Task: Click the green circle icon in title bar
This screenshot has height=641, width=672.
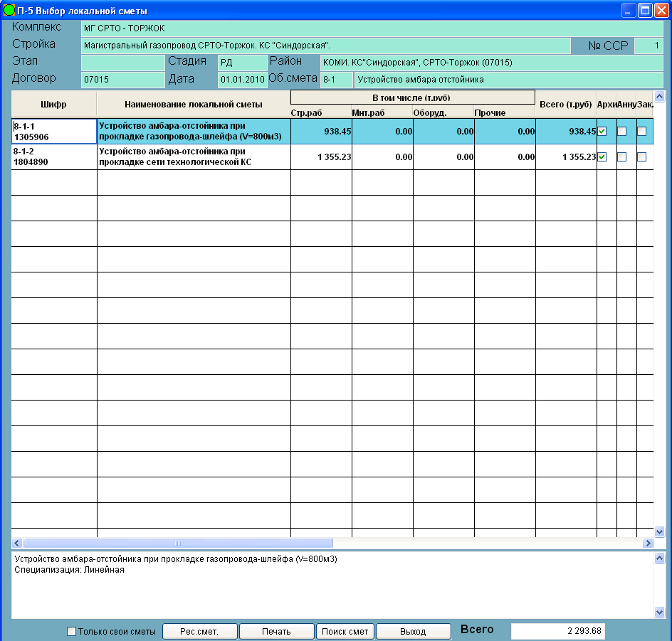Action: tap(9, 10)
